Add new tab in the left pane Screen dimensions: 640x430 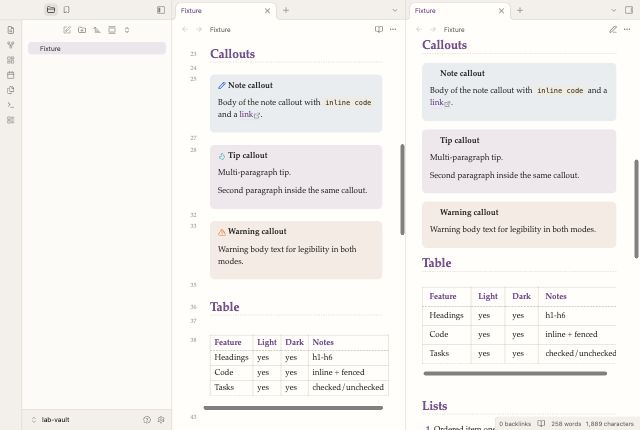286,11
